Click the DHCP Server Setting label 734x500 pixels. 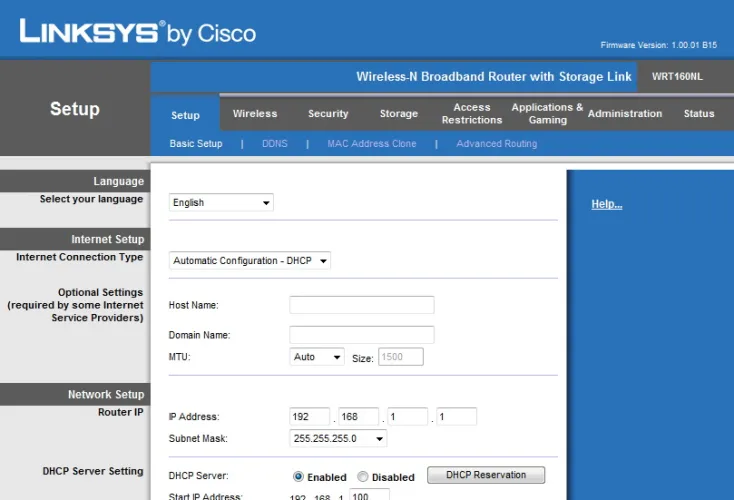pos(93,471)
